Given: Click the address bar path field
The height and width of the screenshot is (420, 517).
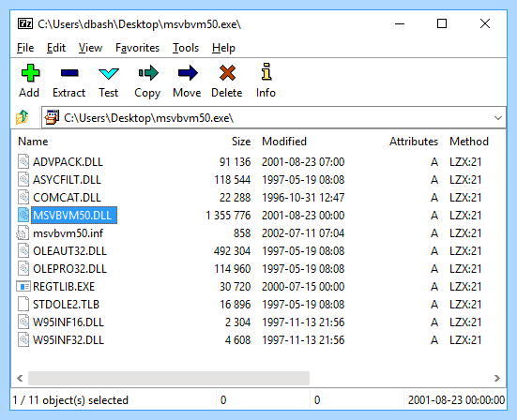Looking at the screenshot, I should pos(274,117).
